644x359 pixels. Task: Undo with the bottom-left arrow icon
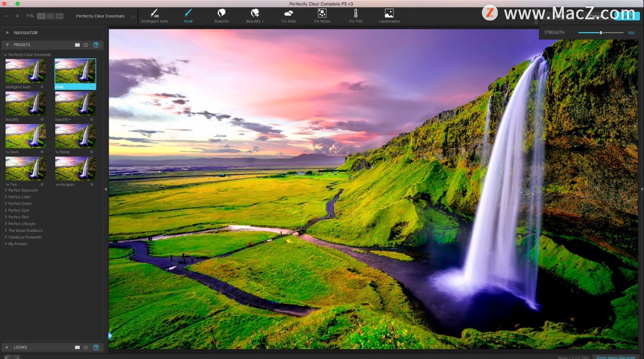coord(8,357)
